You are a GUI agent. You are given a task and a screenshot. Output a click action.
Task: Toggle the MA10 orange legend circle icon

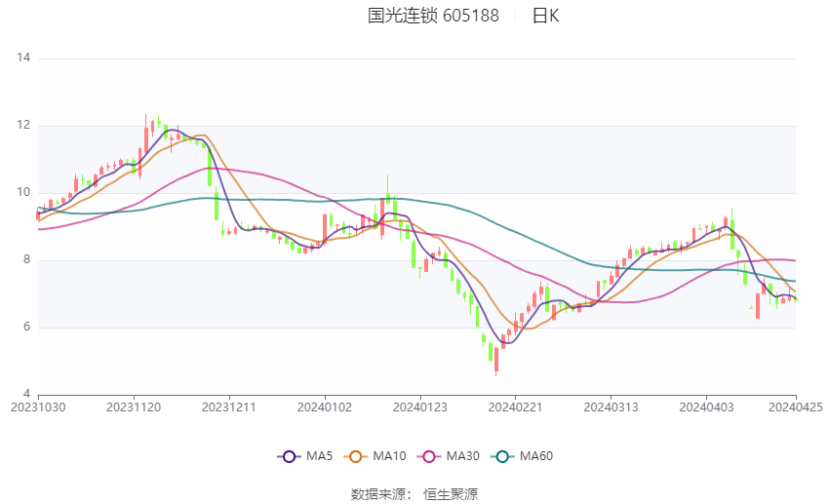click(x=355, y=456)
